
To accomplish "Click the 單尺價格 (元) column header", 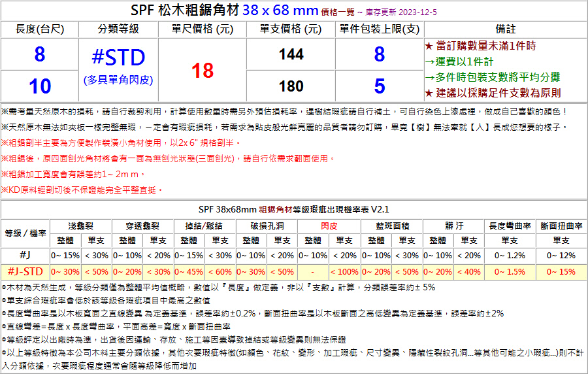I will [x=202, y=29].
